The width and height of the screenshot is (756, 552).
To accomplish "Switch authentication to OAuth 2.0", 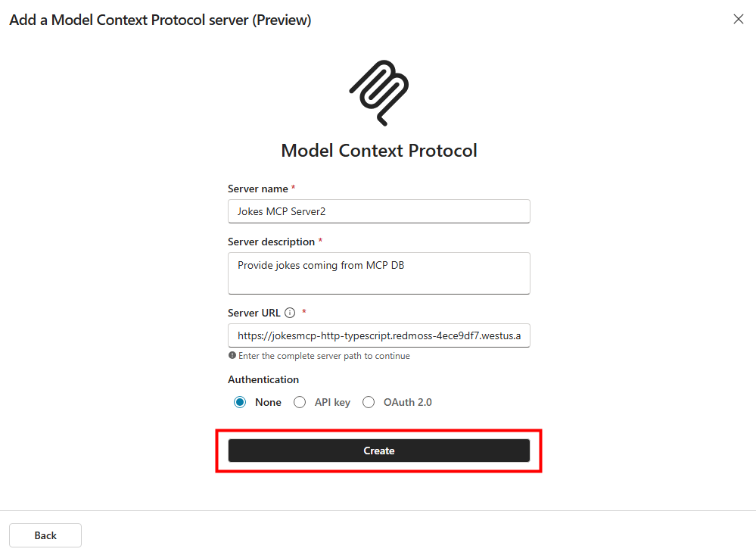I will pos(369,402).
